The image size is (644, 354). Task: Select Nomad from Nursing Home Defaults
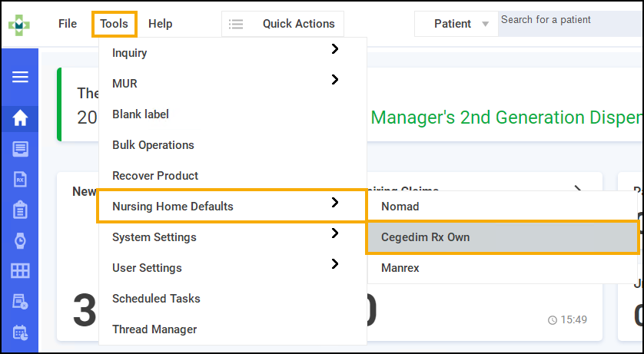[x=400, y=207]
